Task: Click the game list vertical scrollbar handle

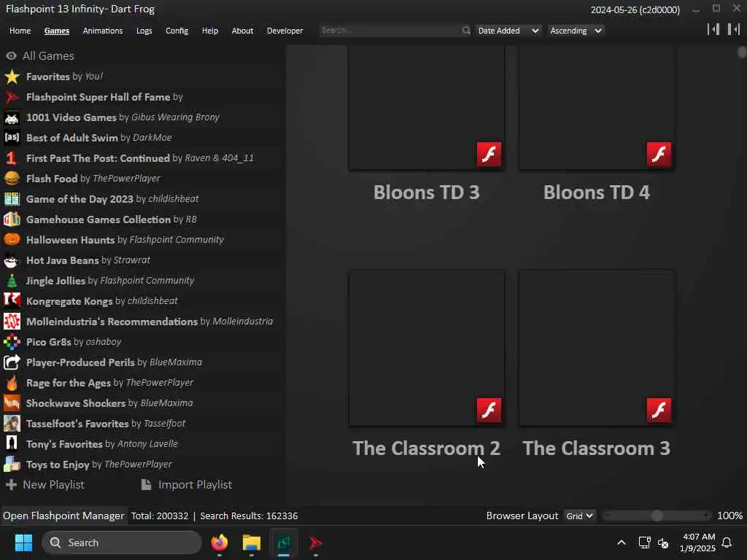Action: (x=742, y=52)
